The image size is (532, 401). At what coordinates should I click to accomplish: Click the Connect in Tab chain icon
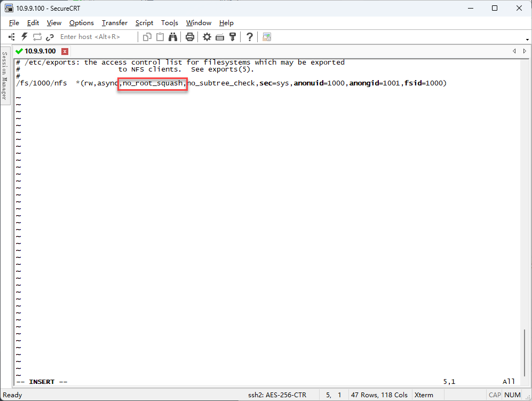(50, 37)
